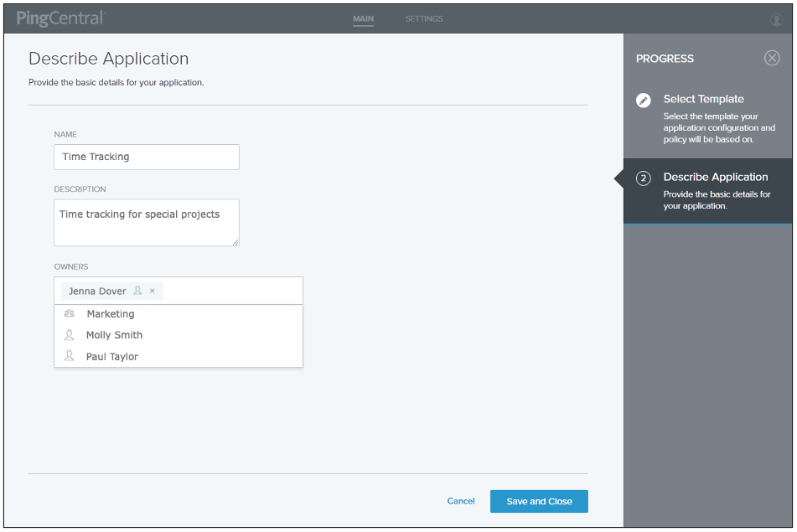Remove Jenna Dover from Owners
The width and height of the screenshot is (797, 532).
151,290
